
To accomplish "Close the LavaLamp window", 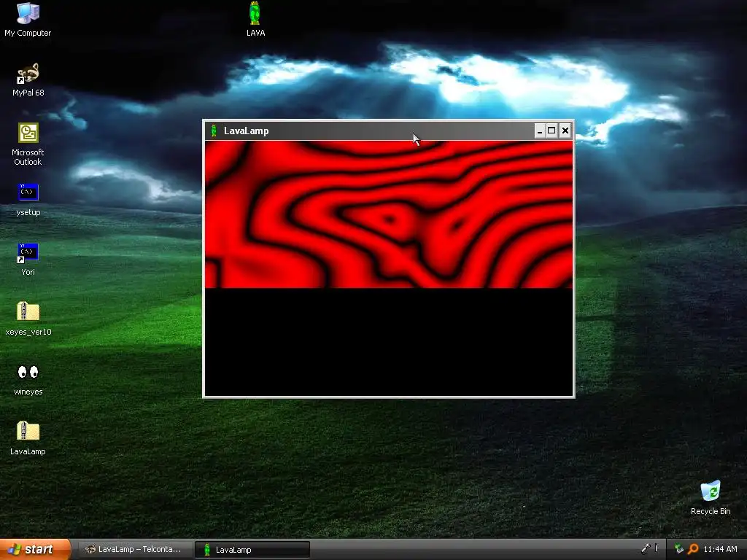I will [565, 131].
